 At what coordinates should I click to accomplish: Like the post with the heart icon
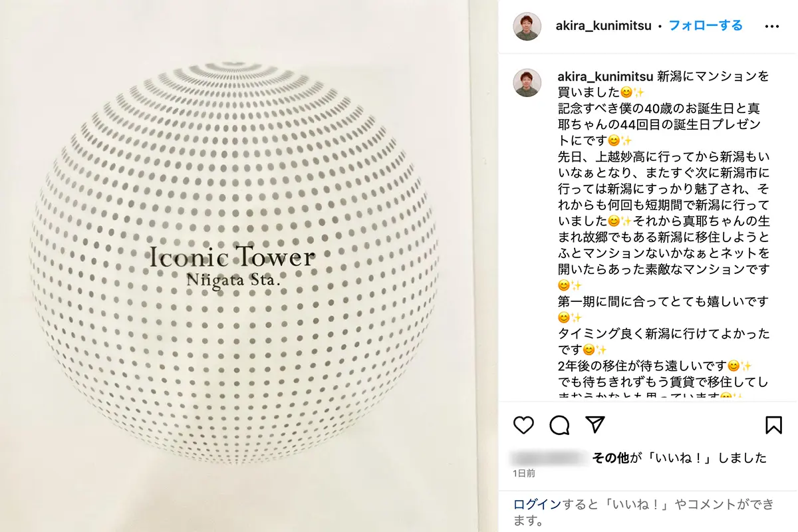pos(524,425)
